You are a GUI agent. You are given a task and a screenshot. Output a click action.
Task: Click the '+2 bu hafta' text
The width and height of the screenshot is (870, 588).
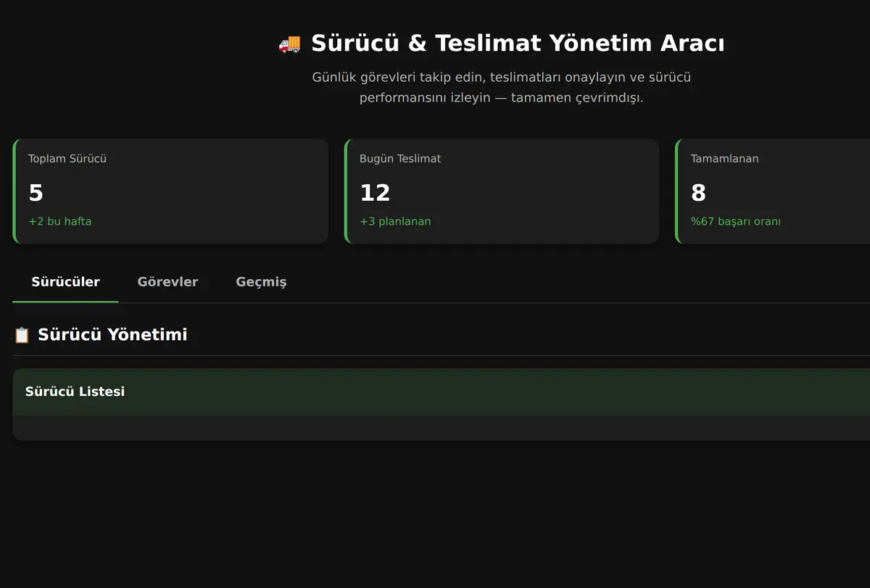[60, 221]
